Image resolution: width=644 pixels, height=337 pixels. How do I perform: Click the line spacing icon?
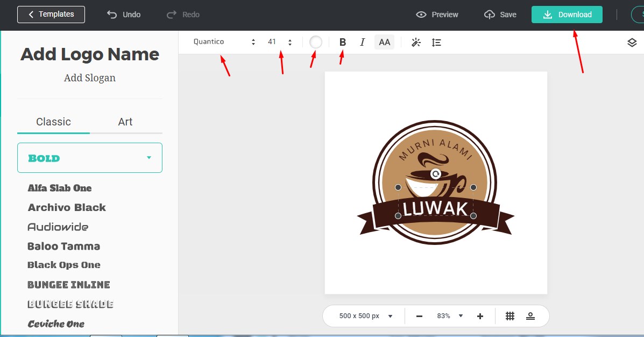[x=436, y=41]
